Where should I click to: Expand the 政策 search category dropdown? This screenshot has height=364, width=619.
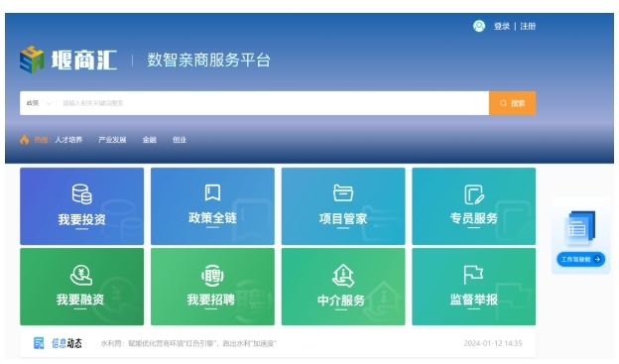pos(39,103)
